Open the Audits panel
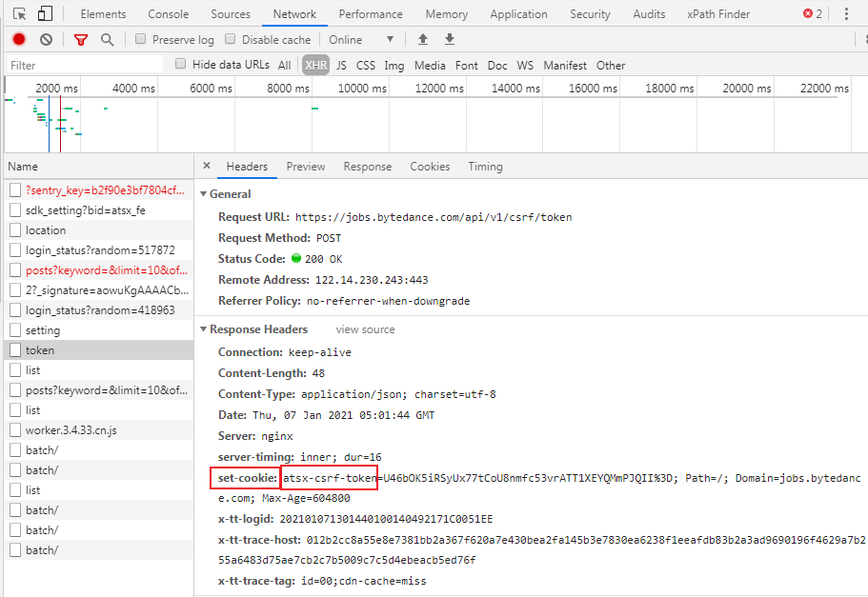The height and width of the screenshot is (597, 868). (649, 14)
